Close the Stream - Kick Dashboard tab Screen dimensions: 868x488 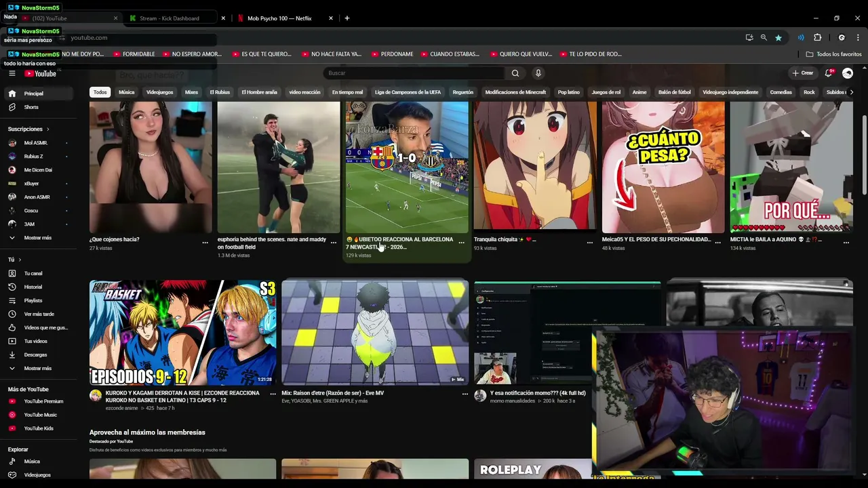[x=223, y=18]
